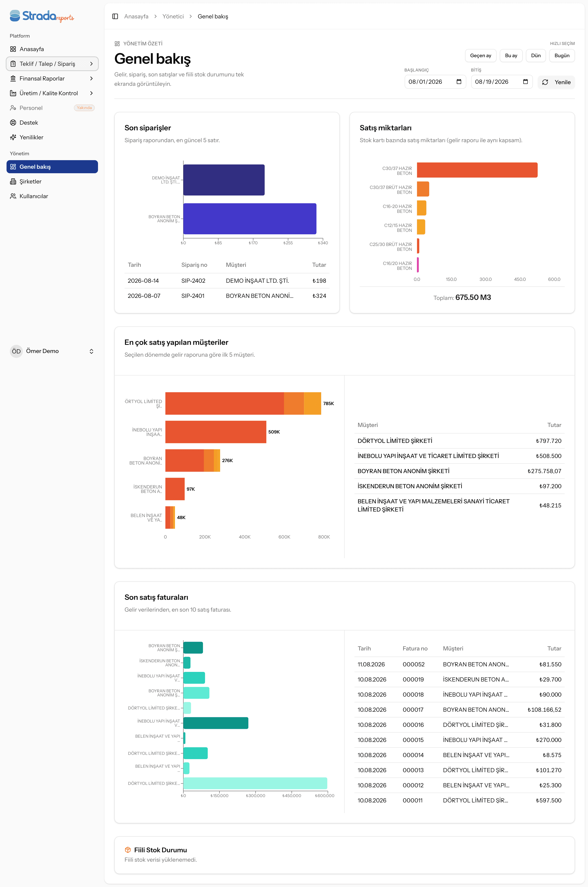Open calendar picker for Başlangıç date
The image size is (588, 887).
pyautogui.click(x=459, y=82)
